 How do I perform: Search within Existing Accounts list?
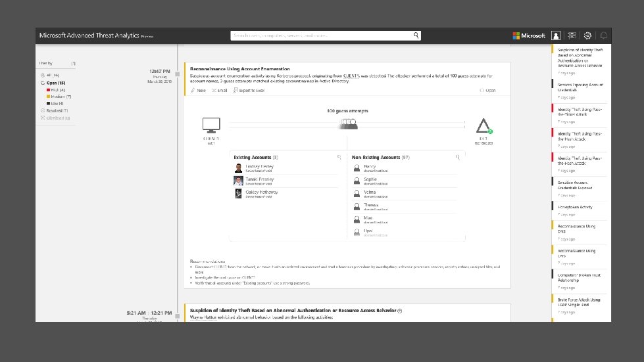[x=339, y=157]
